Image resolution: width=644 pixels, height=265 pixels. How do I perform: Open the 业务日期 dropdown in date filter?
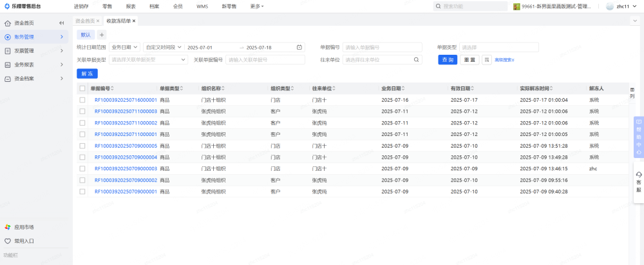[125, 47]
